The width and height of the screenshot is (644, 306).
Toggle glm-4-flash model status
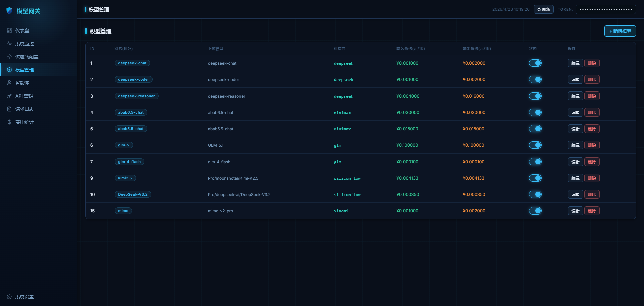[x=535, y=162]
